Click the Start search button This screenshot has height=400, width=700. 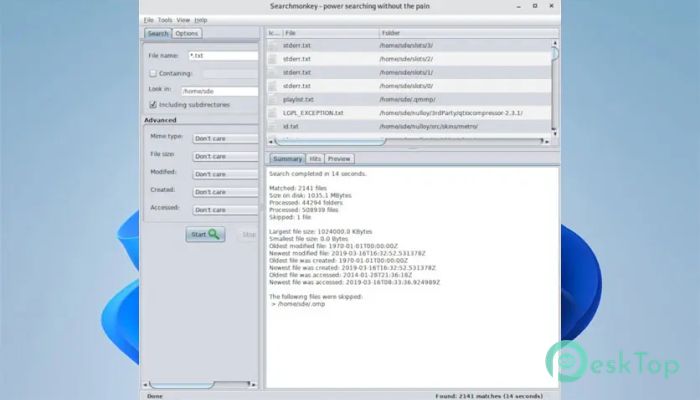click(205, 234)
